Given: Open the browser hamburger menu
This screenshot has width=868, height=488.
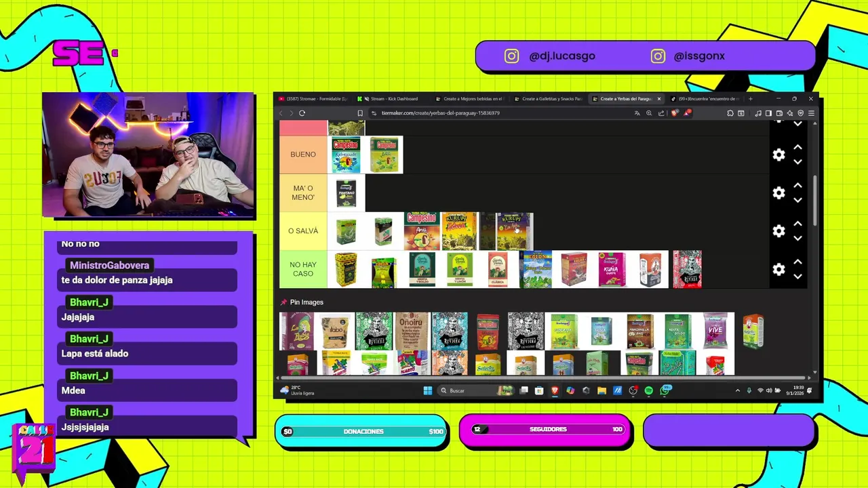Looking at the screenshot, I should click(811, 113).
